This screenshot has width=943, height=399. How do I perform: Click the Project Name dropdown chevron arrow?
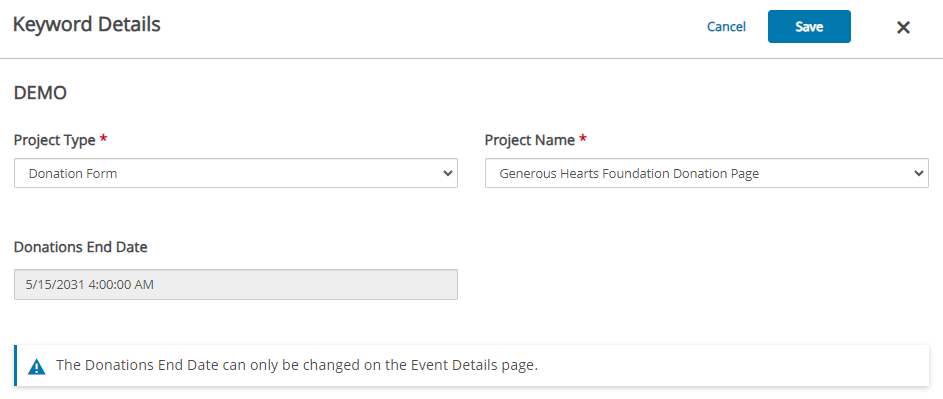918,173
